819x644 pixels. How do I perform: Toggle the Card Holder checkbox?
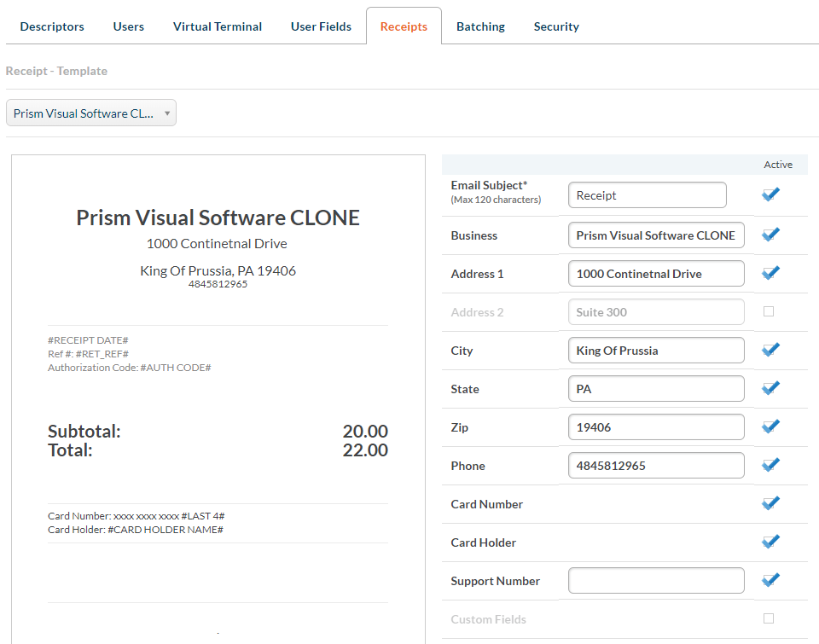(x=770, y=542)
